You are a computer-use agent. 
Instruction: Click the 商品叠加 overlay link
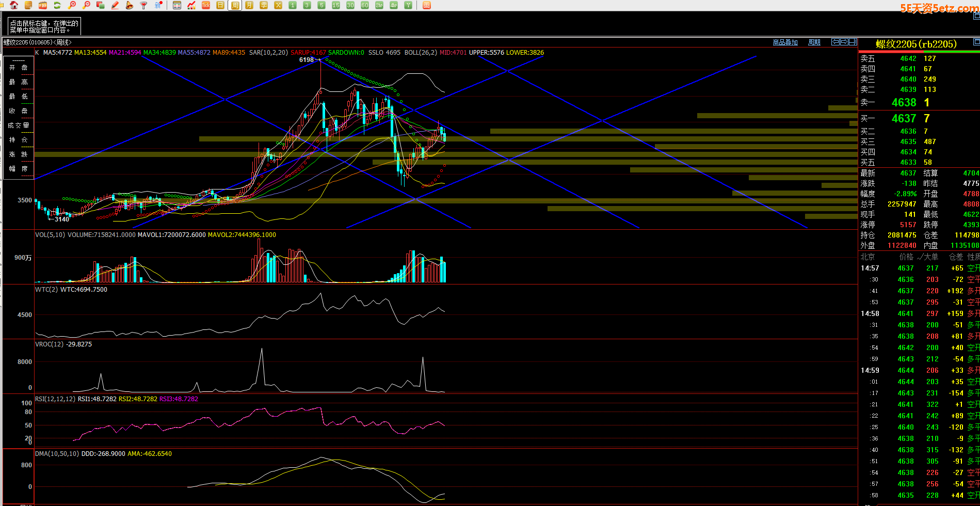point(785,42)
